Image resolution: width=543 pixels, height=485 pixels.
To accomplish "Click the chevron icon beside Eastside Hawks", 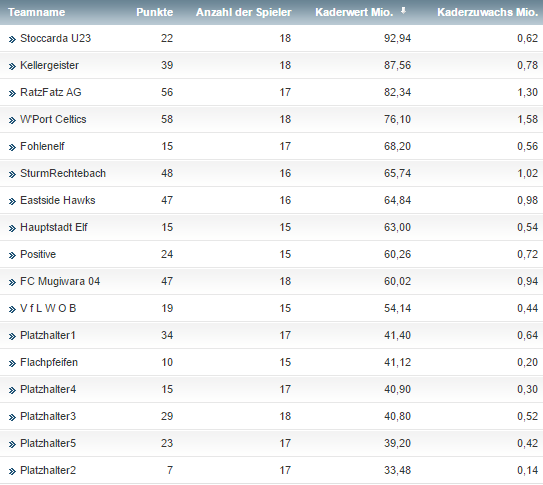I will (x=12, y=201).
